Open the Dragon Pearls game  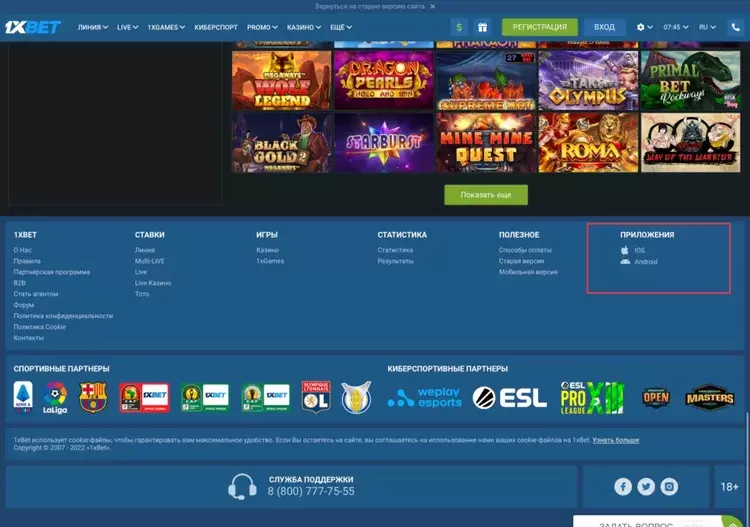point(384,81)
